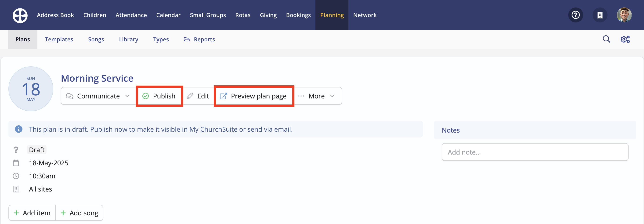The height and width of the screenshot is (224, 644).
Task: Click the Publish button label
Action: click(164, 96)
